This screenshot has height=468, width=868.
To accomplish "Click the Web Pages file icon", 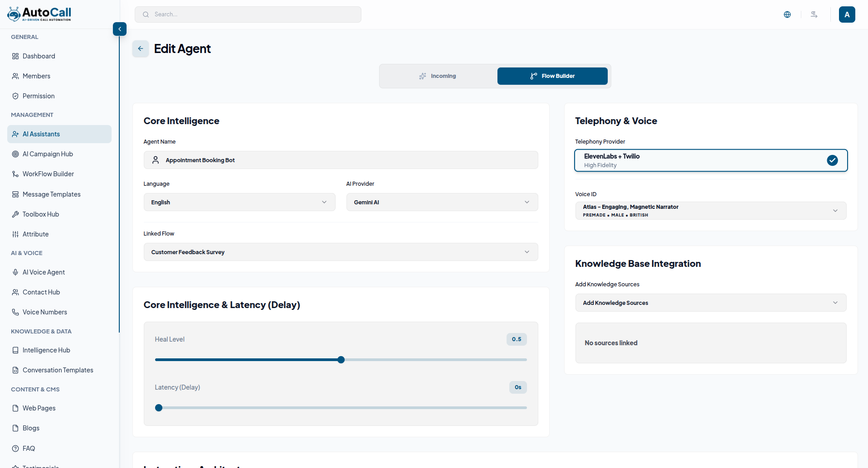I will point(15,408).
